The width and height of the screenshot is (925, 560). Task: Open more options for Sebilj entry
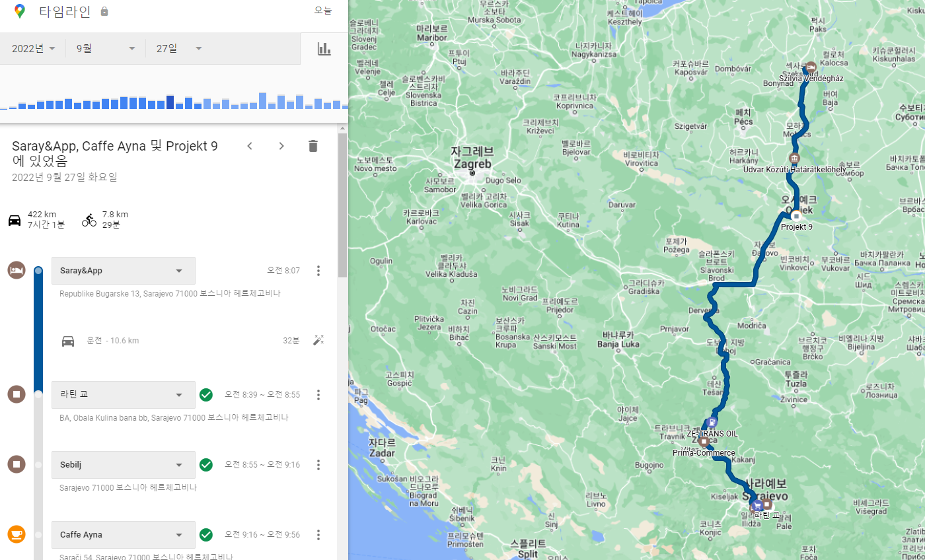point(318,465)
